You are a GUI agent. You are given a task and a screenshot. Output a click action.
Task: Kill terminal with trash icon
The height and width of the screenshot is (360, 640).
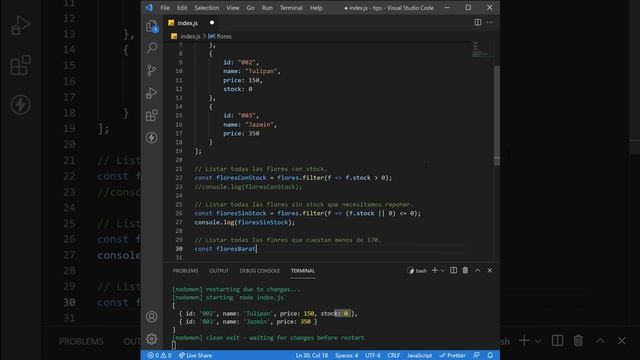pyautogui.click(x=465, y=270)
